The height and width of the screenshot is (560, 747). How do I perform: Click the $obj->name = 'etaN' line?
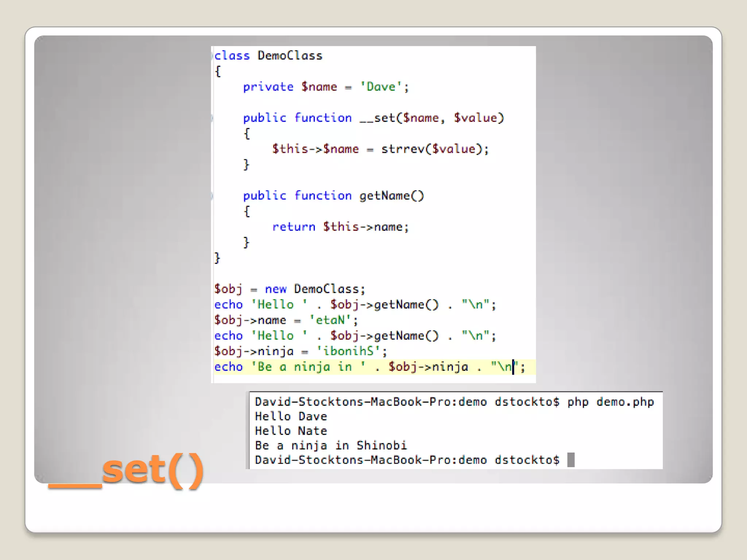(x=286, y=320)
